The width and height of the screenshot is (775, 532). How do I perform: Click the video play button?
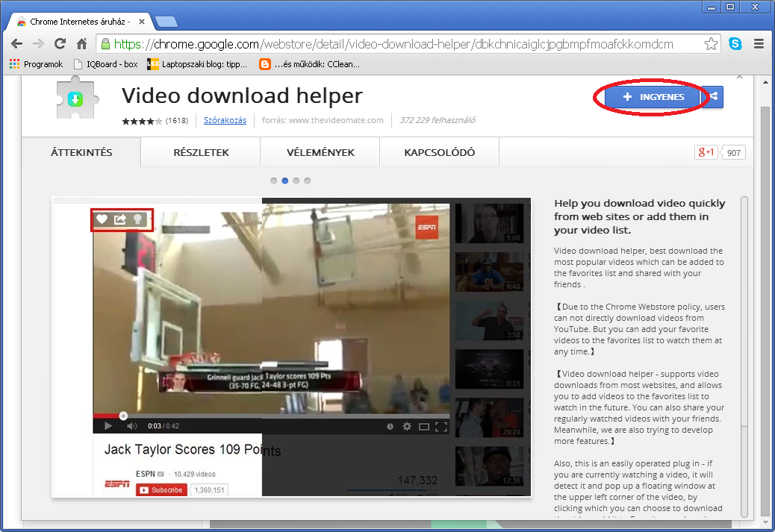pos(108,426)
